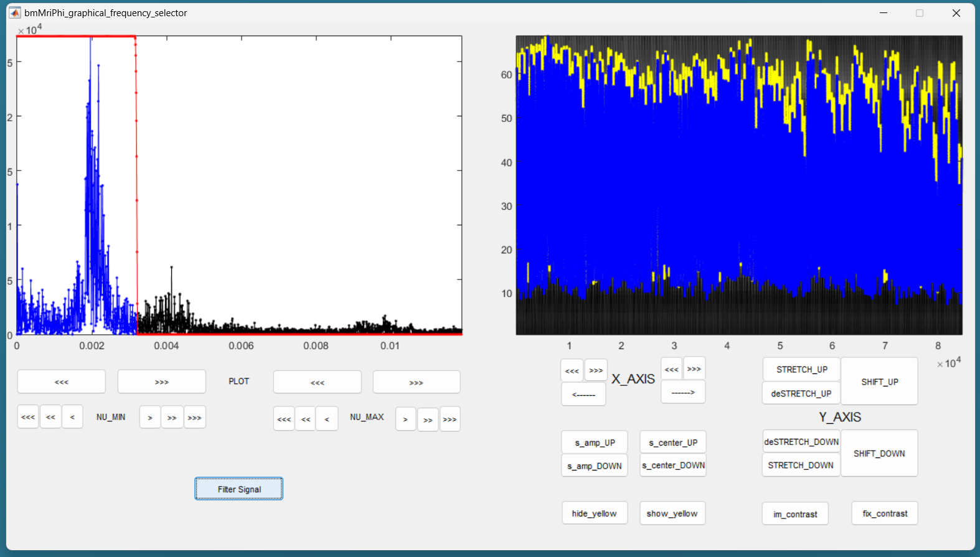The image size is (980, 557).
Task: Click the MATLAB icon in title bar
Action: 15,12
